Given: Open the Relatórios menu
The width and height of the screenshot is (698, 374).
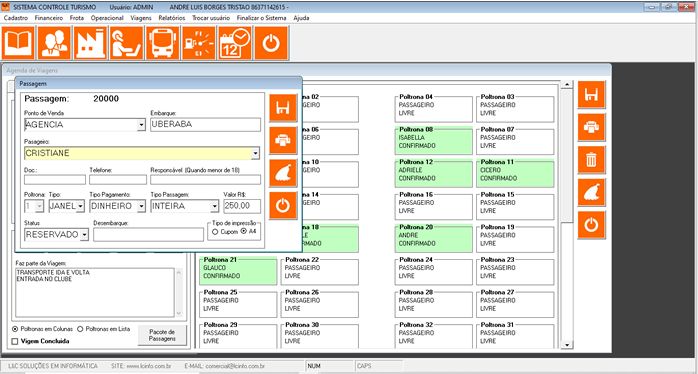Looking at the screenshot, I should 171,18.
